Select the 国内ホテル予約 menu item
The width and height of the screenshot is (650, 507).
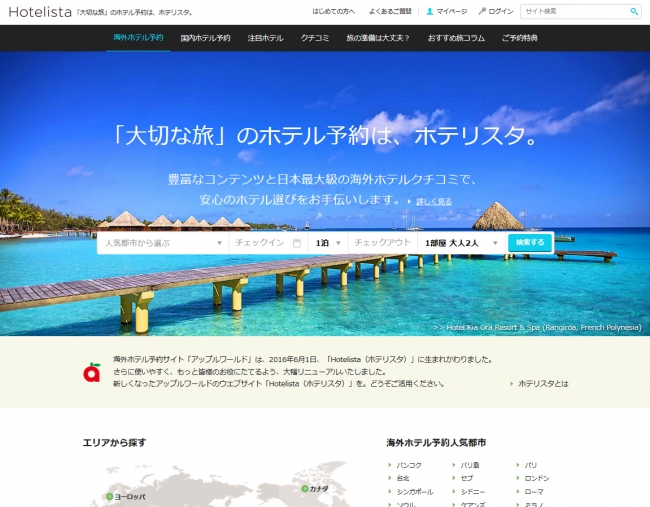205,38
